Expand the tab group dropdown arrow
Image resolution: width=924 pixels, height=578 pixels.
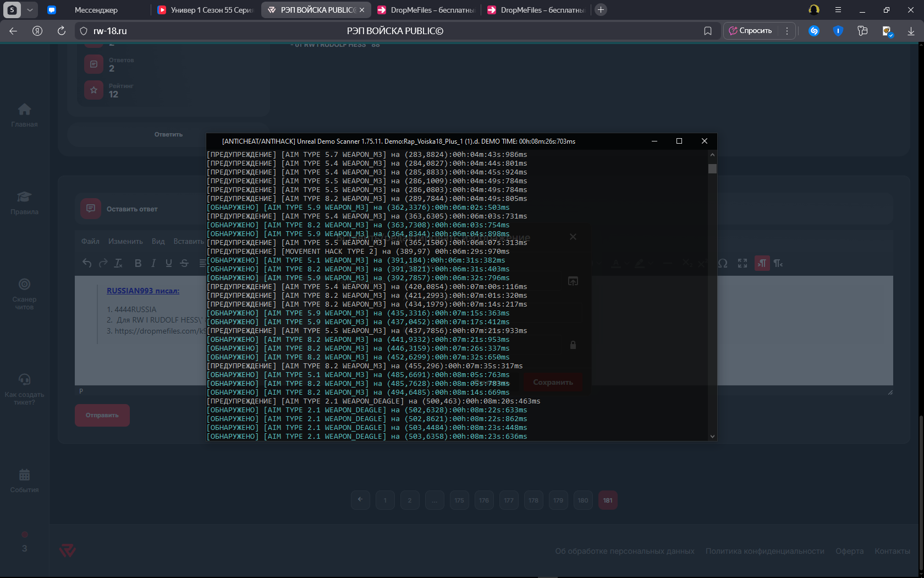pos(30,10)
